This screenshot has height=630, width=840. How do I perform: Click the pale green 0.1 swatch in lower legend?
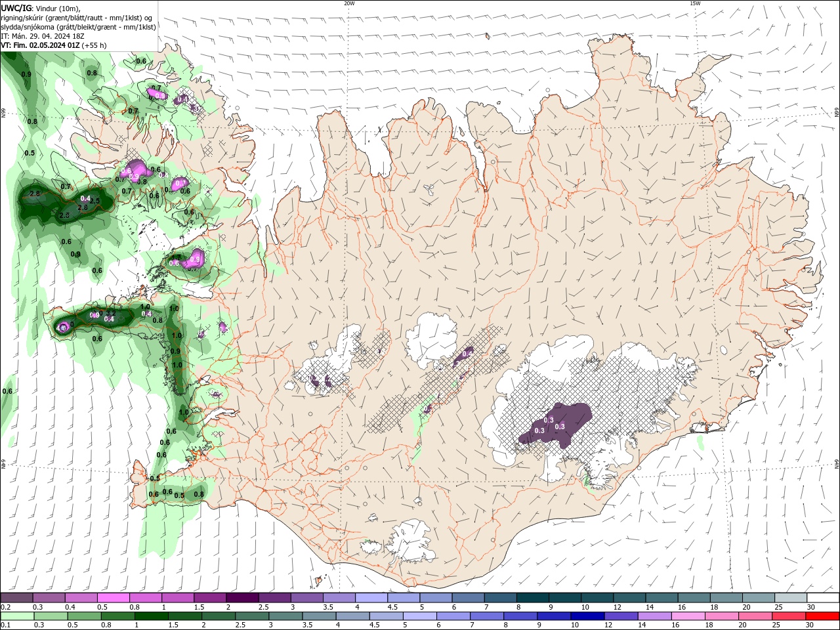(x=17, y=616)
